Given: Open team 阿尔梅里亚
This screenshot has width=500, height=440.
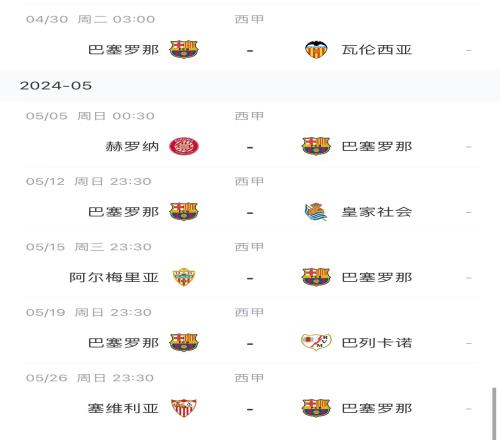Looking at the screenshot, I should click(114, 277).
